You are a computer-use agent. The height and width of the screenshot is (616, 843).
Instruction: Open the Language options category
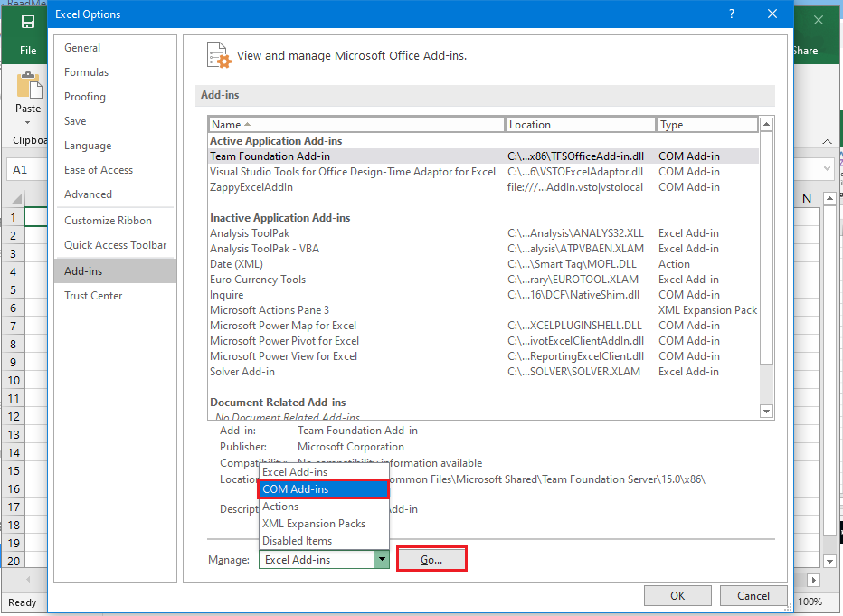[x=115, y=146]
